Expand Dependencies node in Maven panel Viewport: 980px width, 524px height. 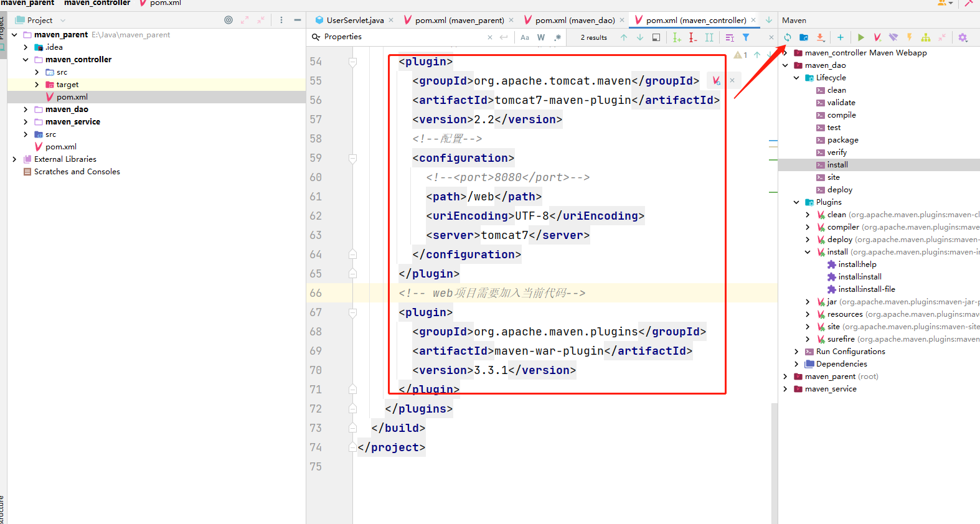coord(796,364)
